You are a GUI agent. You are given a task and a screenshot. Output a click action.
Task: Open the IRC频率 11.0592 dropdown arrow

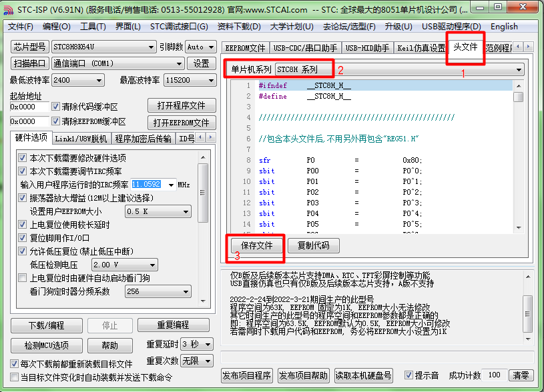coord(171,185)
